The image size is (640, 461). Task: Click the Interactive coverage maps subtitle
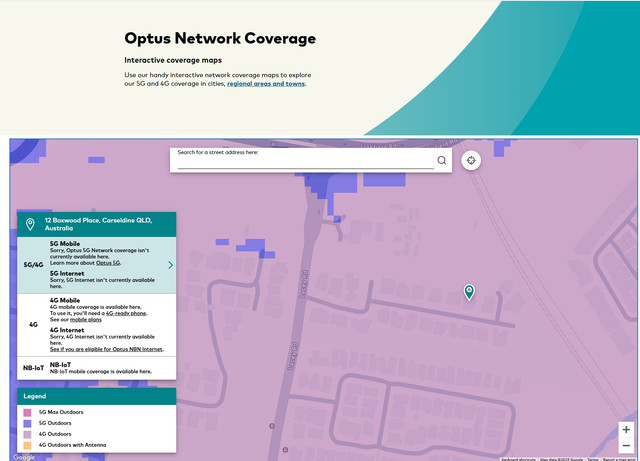coord(173,60)
